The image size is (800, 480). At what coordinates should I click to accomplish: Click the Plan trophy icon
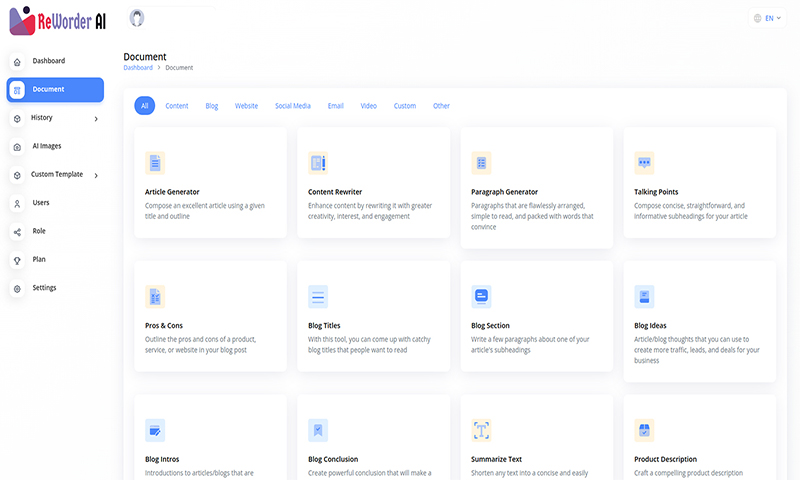(17, 260)
